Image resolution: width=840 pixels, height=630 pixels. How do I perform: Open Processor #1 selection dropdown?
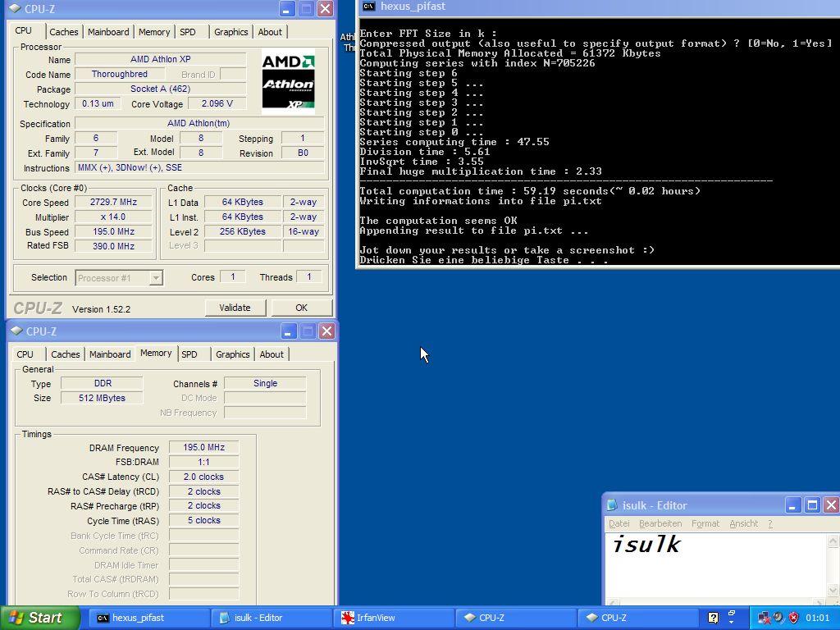(156, 278)
